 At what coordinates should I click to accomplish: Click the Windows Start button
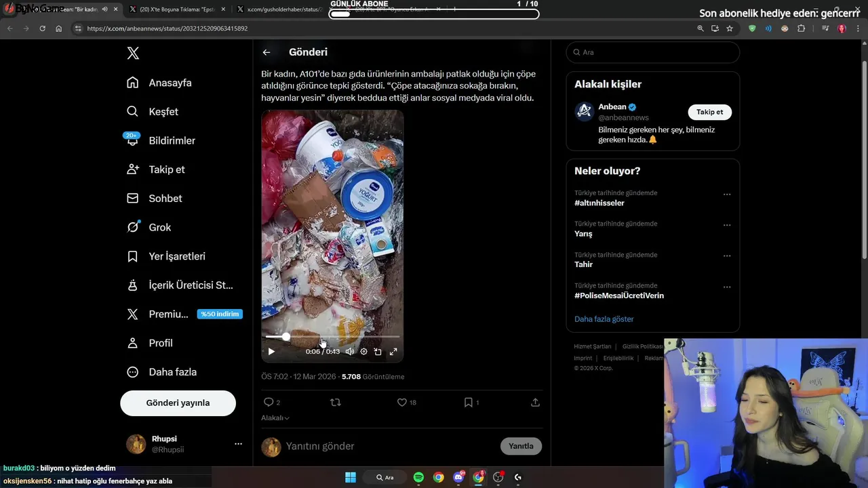coord(351,477)
